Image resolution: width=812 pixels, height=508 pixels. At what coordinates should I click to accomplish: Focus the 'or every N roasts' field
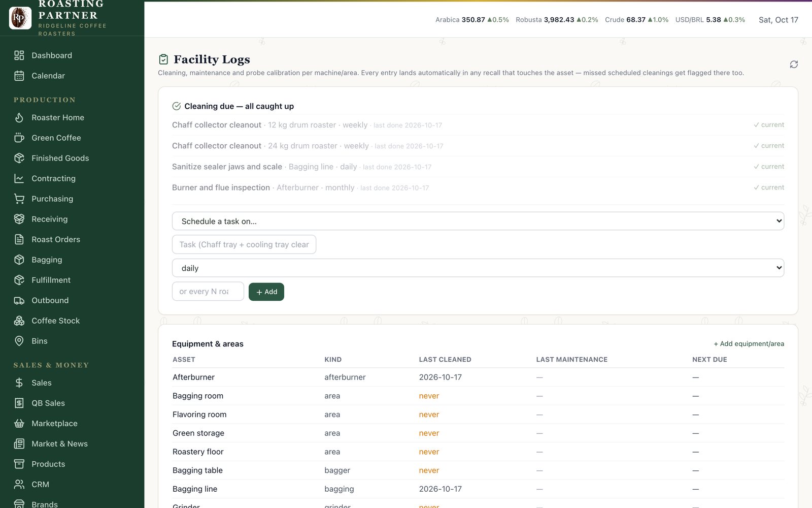pos(208,292)
